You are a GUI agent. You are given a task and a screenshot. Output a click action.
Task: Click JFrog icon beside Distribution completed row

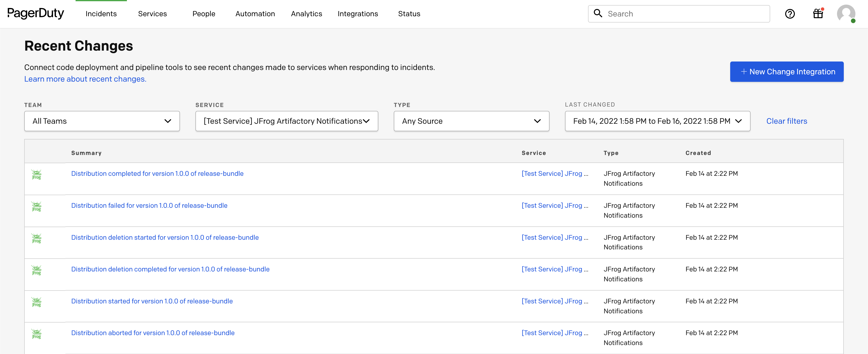pos(36,175)
